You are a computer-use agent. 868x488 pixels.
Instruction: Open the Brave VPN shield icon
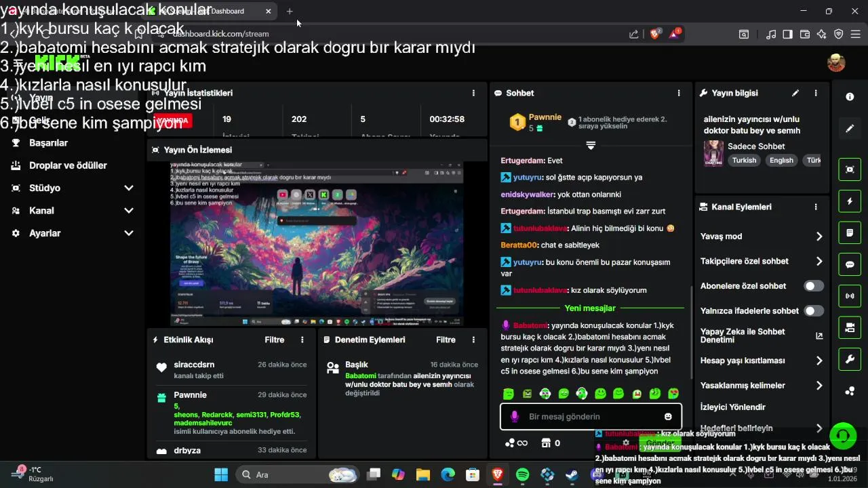[838, 34]
